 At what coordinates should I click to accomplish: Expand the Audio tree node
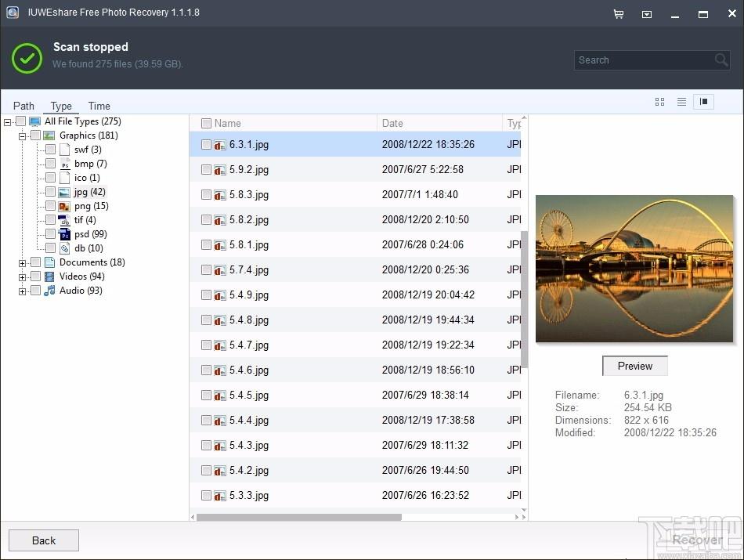(x=22, y=292)
